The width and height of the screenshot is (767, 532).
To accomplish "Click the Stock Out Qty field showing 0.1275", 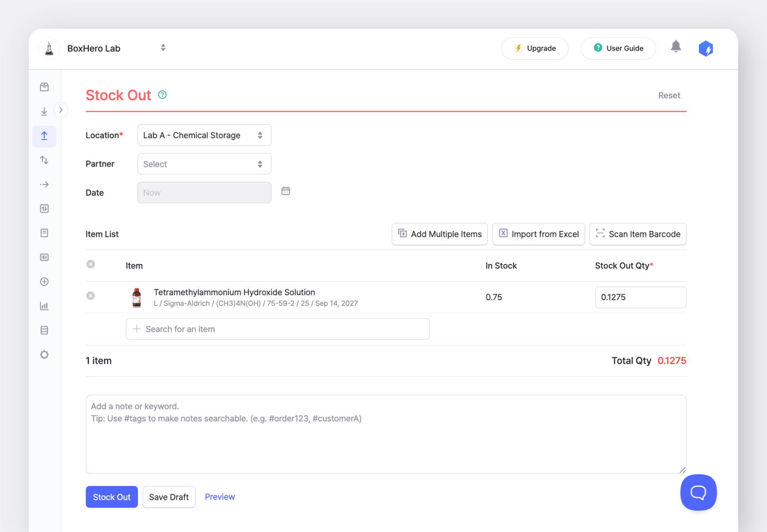I will (640, 297).
